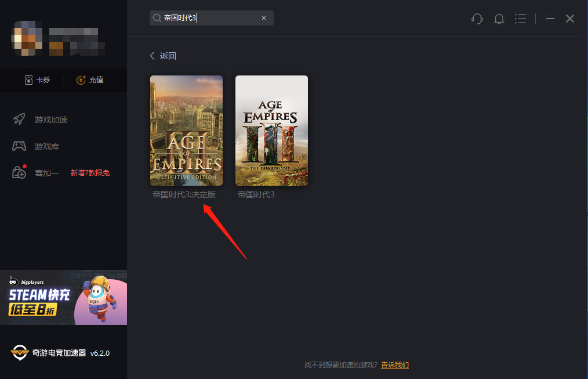Select the 帝国时代3:决定版 title text
Screen dimensions: 588x379
(x=184, y=194)
